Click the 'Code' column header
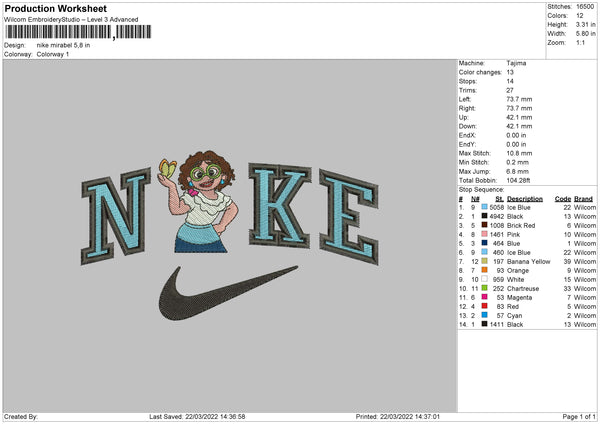The height and width of the screenshot is (424, 600). (x=563, y=199)
